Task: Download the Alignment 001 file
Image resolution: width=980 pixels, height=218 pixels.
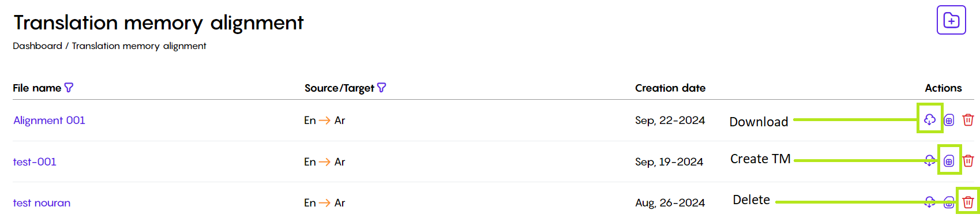Action: click(x=929, y=119)
